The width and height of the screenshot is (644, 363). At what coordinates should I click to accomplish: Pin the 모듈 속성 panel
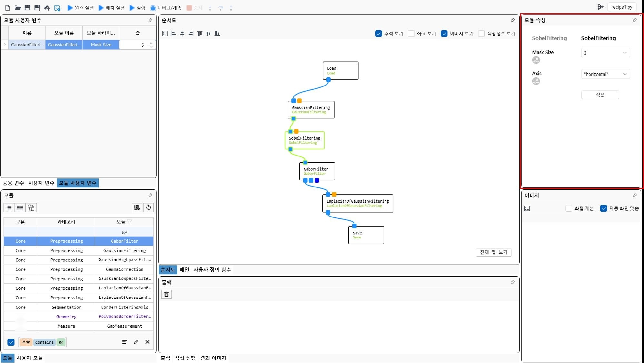634,20
